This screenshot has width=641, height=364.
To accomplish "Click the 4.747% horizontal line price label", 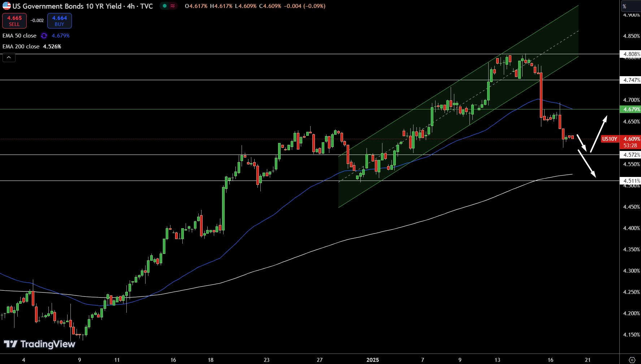I will 630,80.
